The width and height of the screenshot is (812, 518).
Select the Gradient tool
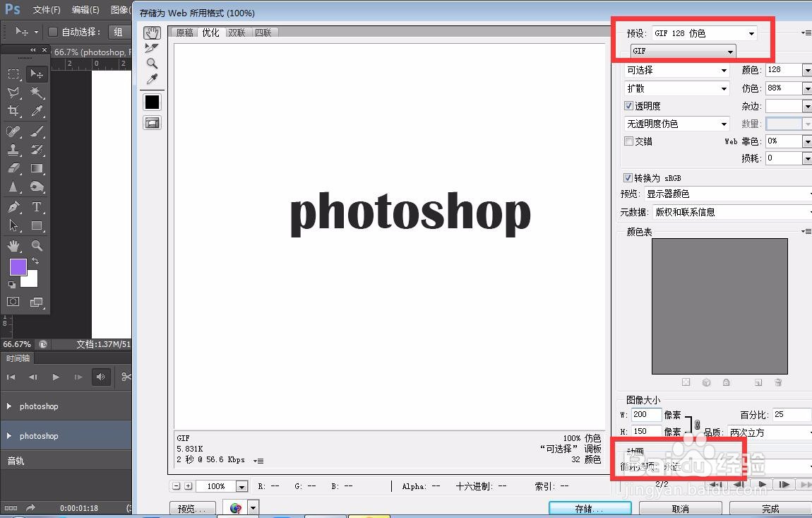36,168
